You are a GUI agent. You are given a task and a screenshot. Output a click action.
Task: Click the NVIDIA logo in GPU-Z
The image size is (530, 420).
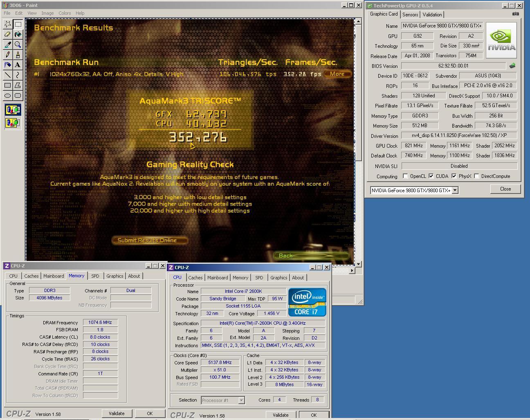501,40
